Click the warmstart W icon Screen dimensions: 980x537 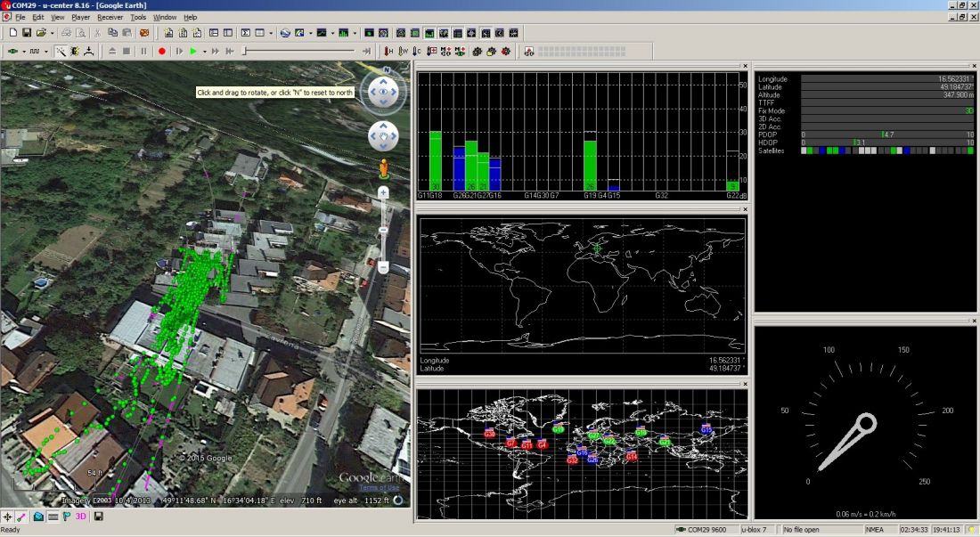403,51
